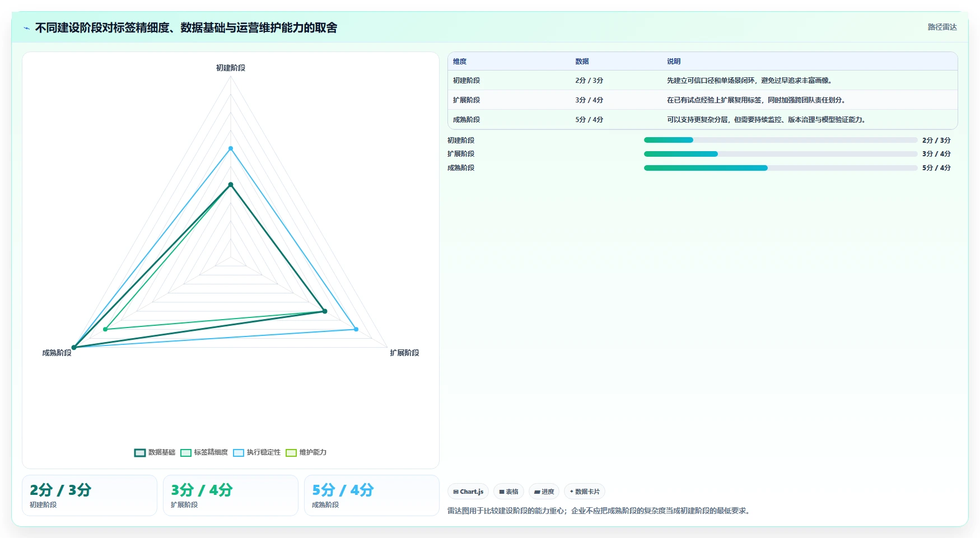Click the dark green data point on 初建阶段 axis
This screenshot has width=980, height=538.
click(x=231, y=185)
